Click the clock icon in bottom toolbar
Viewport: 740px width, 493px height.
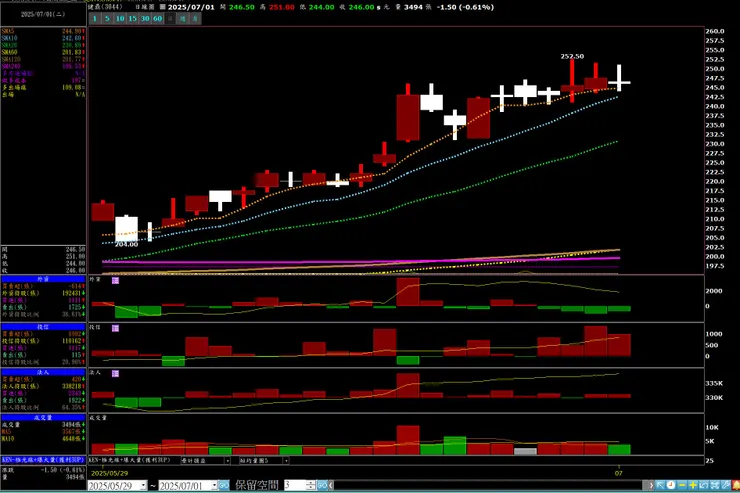pos(671,485)
